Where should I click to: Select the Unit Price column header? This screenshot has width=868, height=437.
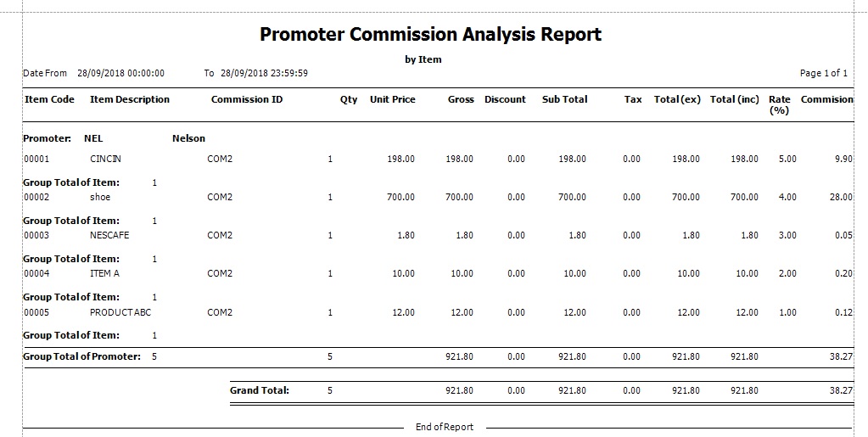[x=392, y=99]
